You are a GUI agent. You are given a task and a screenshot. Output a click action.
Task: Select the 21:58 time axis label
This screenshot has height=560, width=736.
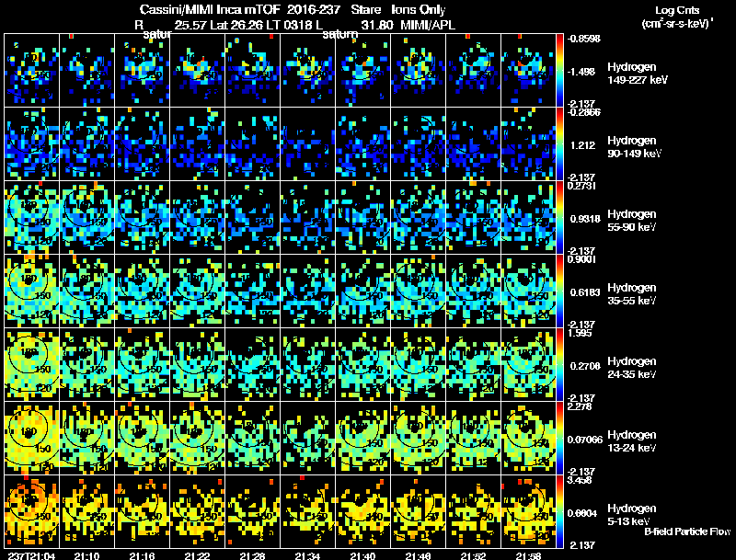point(529,555)
